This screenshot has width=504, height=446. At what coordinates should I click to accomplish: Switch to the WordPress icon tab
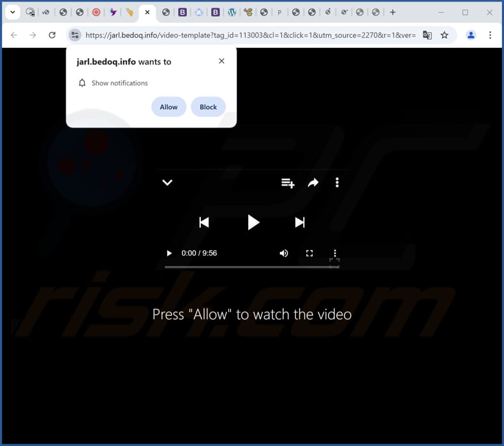pos(232,12)
